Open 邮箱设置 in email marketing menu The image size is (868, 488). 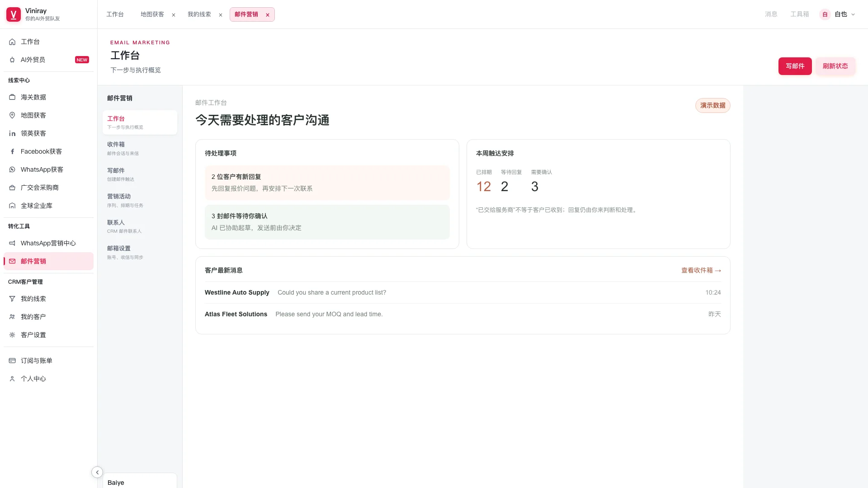(x=140, y=252)
